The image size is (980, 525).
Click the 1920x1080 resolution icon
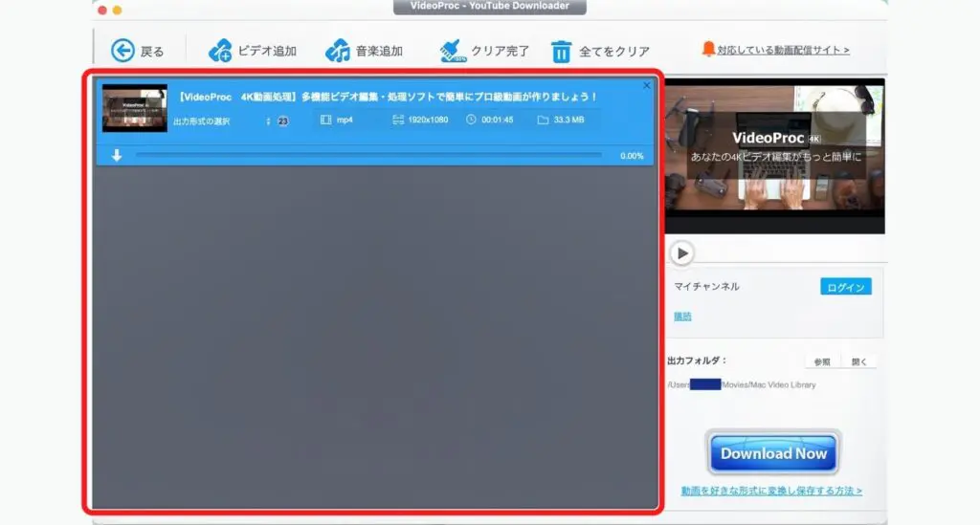(398, 120)
